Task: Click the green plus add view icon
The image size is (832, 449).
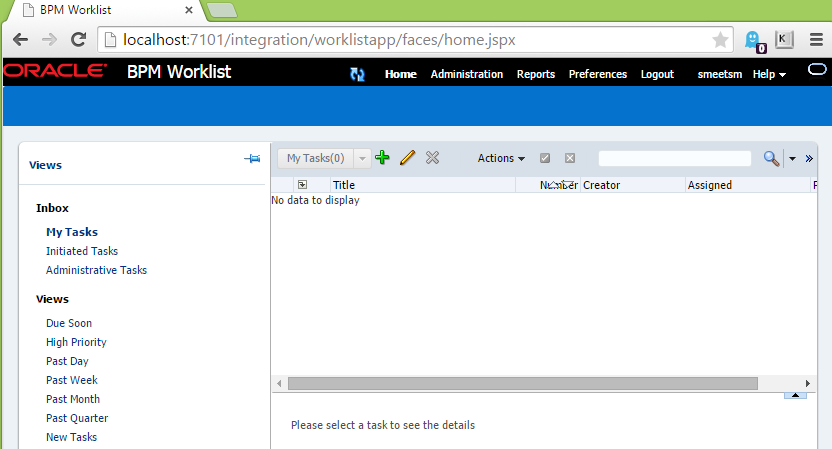Action: 382,158
